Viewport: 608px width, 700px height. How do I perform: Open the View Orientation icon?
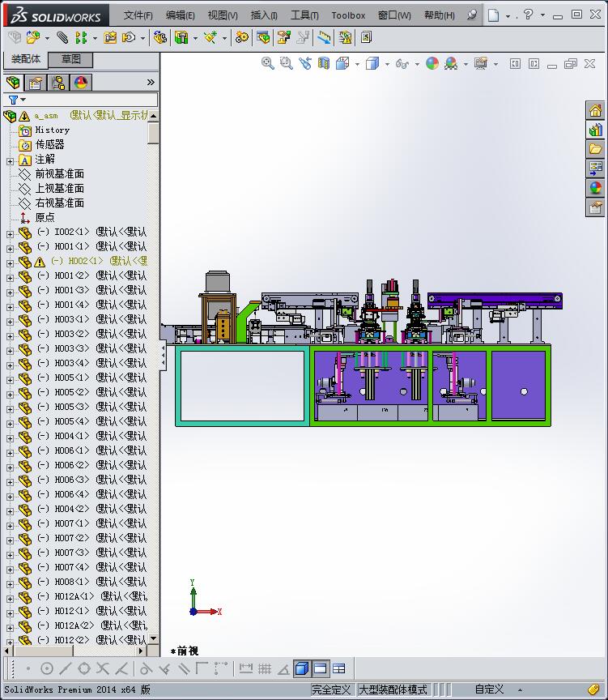tap(342, 63)
